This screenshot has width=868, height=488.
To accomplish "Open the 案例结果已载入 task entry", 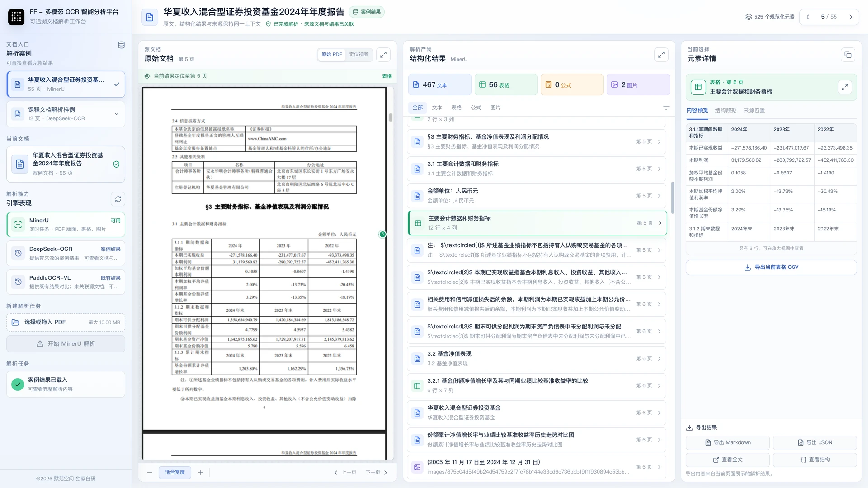I will [x=66, y=385].
